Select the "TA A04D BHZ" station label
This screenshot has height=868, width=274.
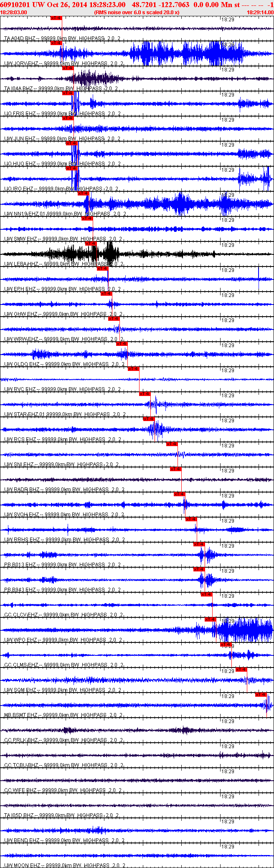coord(20,38)
